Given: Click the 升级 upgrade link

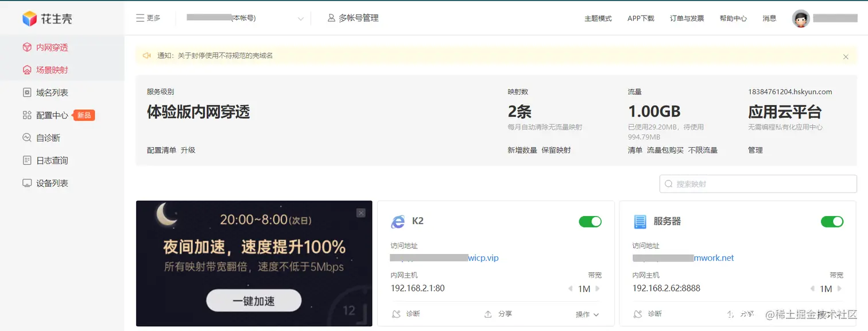Looking at the screenshot, I should tap(188, 150).
